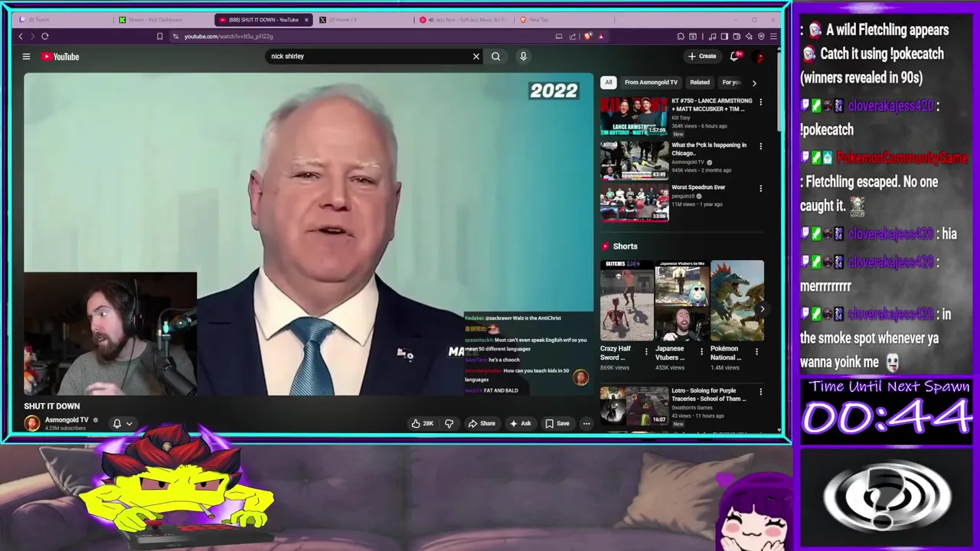Open the Share dialog for the video

tap(482, 423)
